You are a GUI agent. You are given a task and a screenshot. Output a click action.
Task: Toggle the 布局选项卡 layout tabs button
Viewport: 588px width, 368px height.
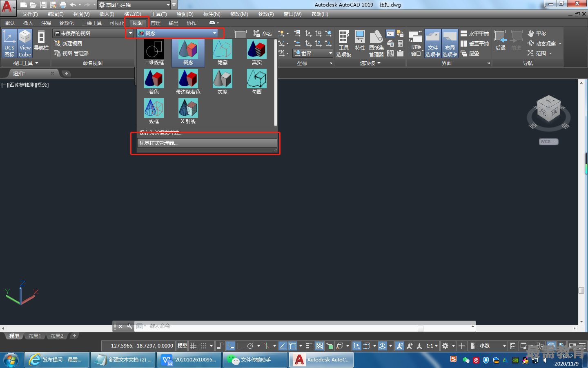click(450, 43)
